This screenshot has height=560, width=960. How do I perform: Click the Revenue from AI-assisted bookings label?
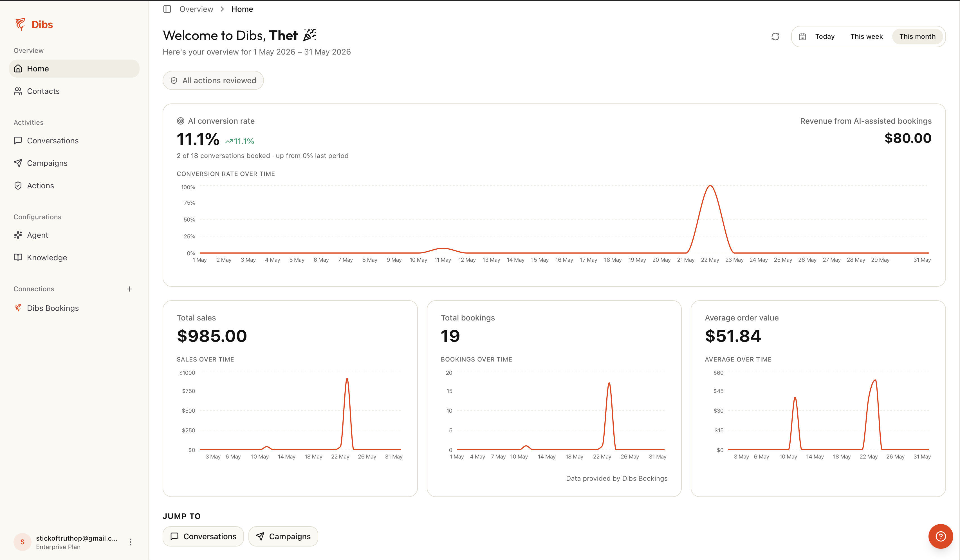point(866,121)
